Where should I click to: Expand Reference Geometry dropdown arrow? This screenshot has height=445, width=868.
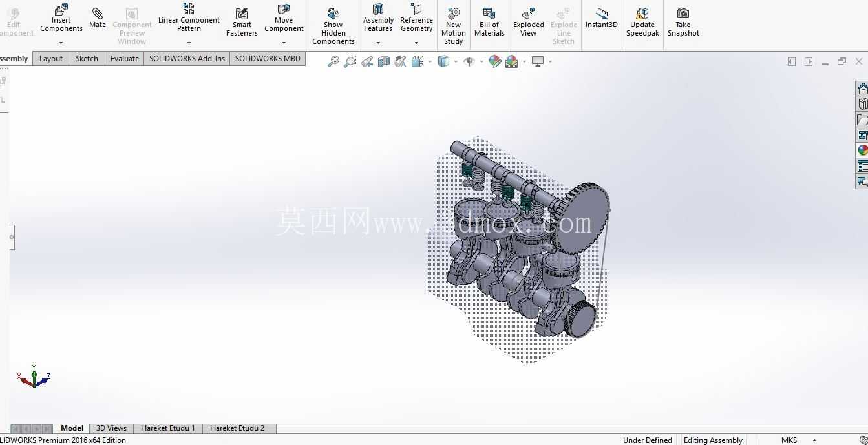point(416,43)
